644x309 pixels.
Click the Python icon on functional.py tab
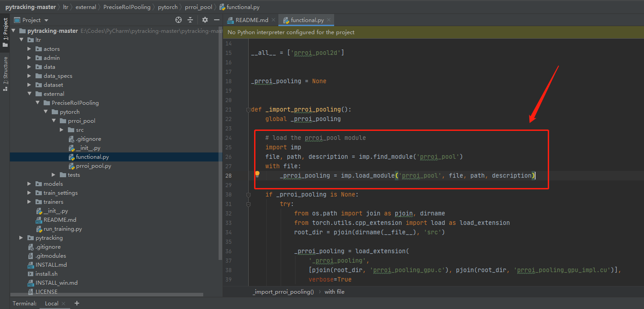[x=286, y=20]
